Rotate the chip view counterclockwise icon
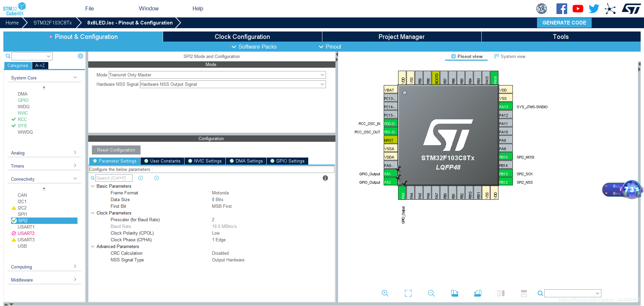 pos(478,293)
